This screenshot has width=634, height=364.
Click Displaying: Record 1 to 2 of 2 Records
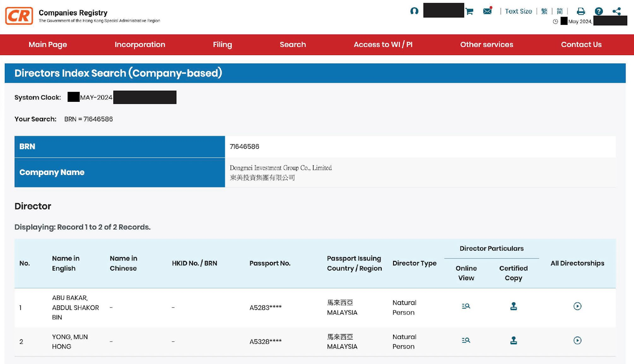click(82, 227)
